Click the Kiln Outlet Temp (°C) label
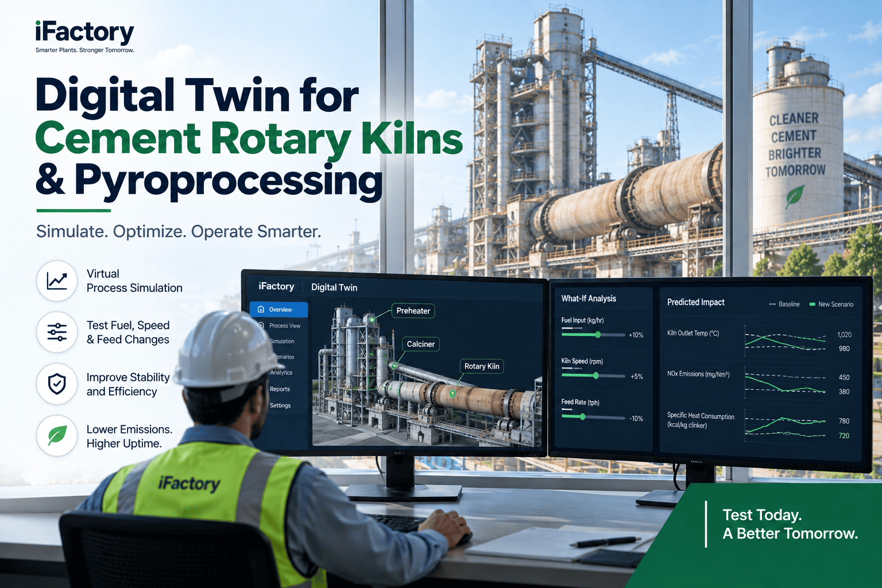Image resolution: width=882 pixels, height=588 pixels. point(693,333)
